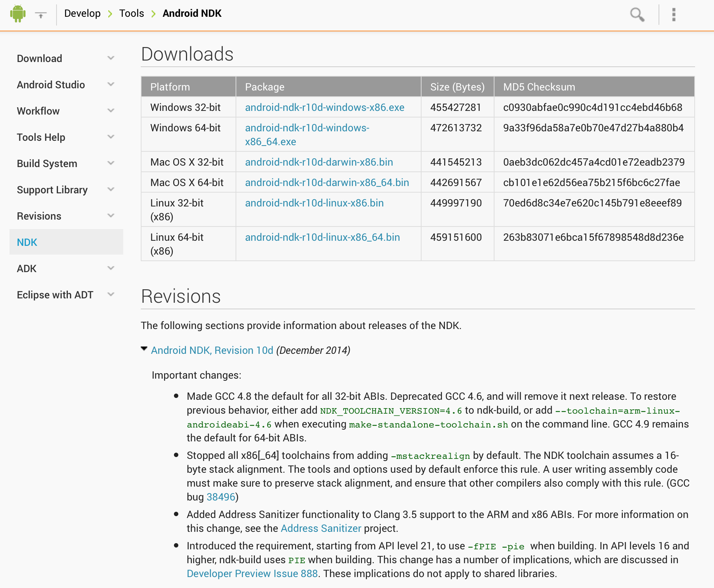This screenshot has height=588, width=714.
Task: Expand the Support Library chevron
Action: point(111,189)
